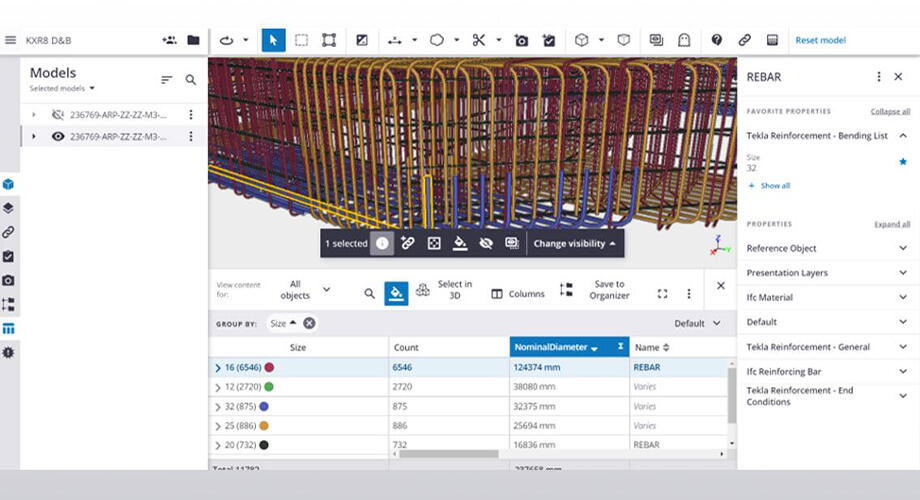The image size is (920, 500).
Task: Sort by the NominalDiameter column header
Action: 569,347
